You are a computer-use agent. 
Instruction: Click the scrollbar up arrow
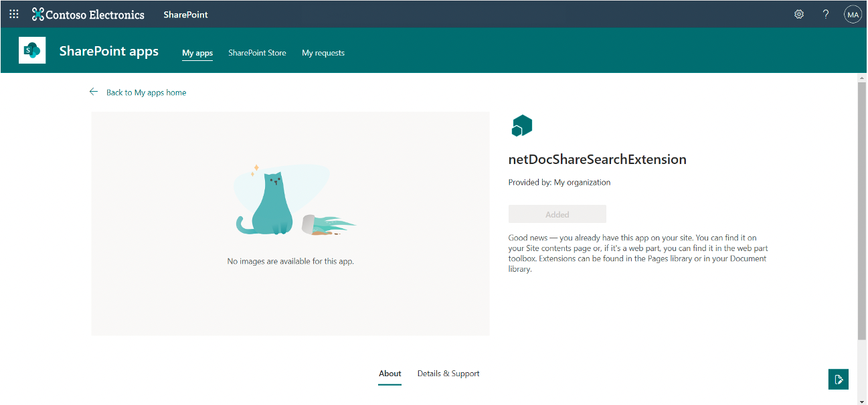click(862, 78)
